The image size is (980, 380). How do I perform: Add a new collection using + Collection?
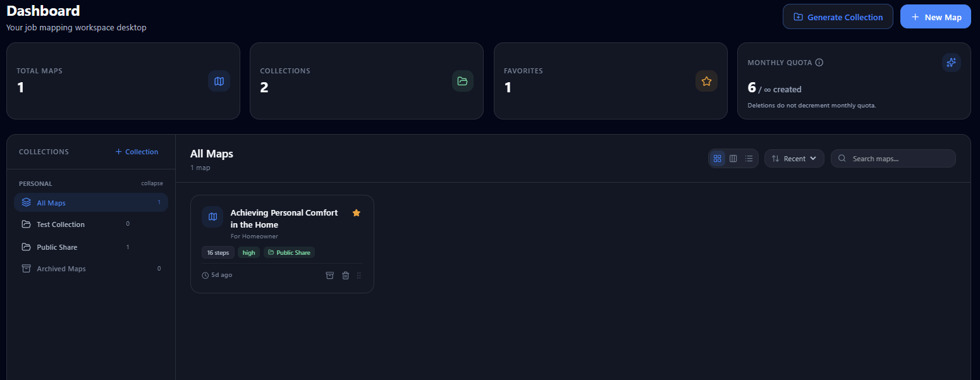point(137,152)
